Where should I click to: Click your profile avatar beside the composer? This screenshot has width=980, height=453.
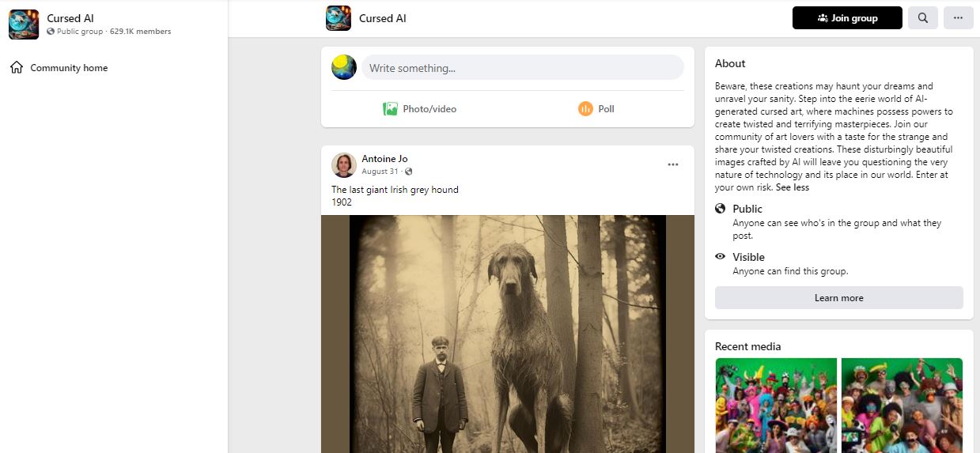(344, 67)
